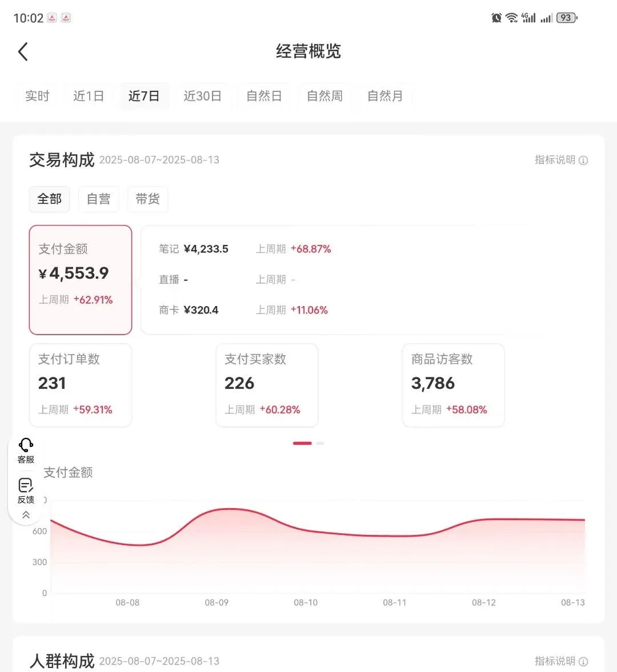Image resolution: width=617 pixels, height=672 pixels.
Task: Open the red notification badge near the clock
Action: (x=51, y=17)
